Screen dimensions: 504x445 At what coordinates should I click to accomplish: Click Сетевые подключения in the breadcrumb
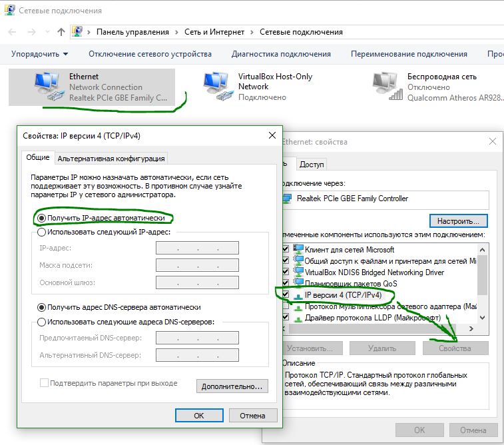click(301, 32)
